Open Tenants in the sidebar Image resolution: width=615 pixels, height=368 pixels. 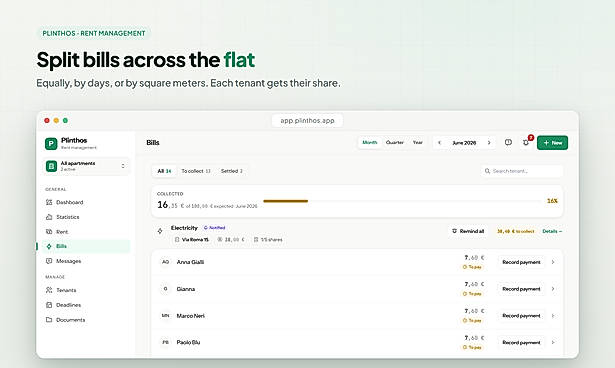86,290
